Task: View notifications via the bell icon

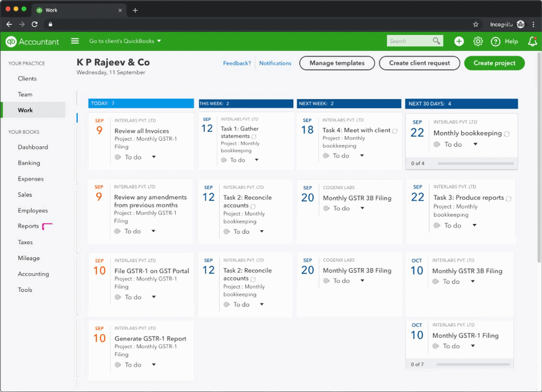Action: (532, 41)
